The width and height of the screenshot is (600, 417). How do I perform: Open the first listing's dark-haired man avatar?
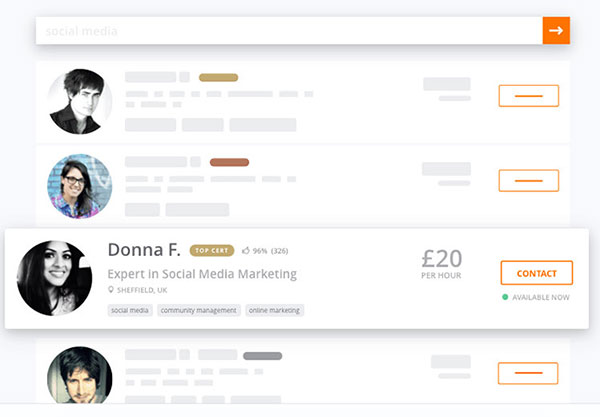point(80,101)
